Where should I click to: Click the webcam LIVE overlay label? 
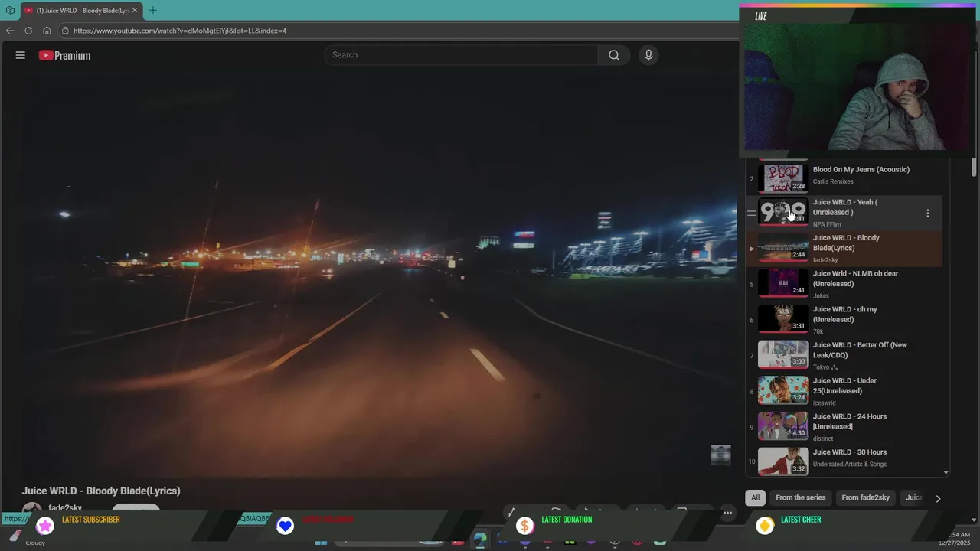(x=760, y=16)
